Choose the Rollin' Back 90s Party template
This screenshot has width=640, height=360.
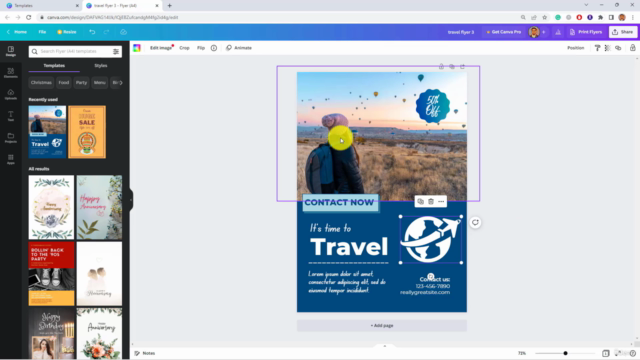coord(51,273)
